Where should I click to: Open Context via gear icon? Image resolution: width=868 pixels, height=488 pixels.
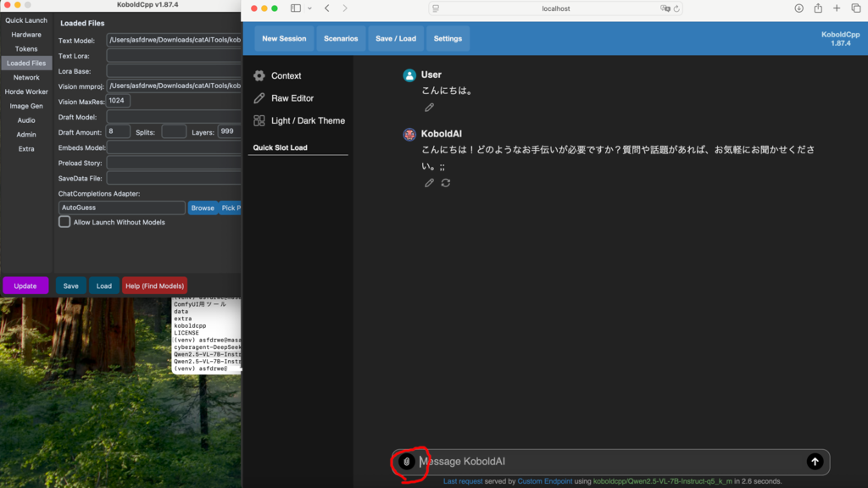click(x=259, y=75)
